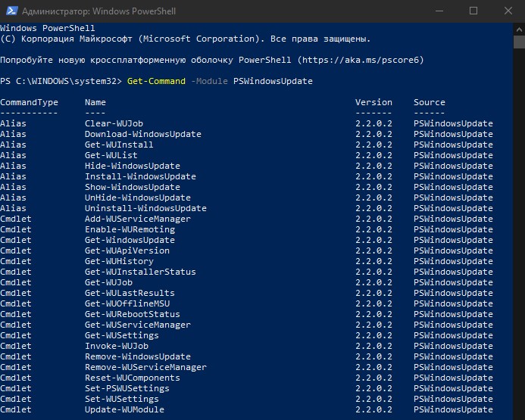Click version 2.2.0.2 in Clear-WUJob row
This screenshot has height=420, width=525.
click(x=373, y=123)
